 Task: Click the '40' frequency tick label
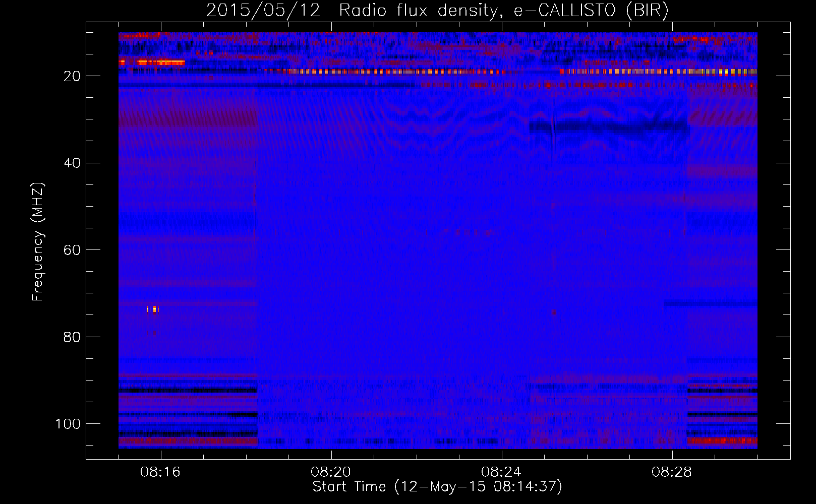point(73,163)
